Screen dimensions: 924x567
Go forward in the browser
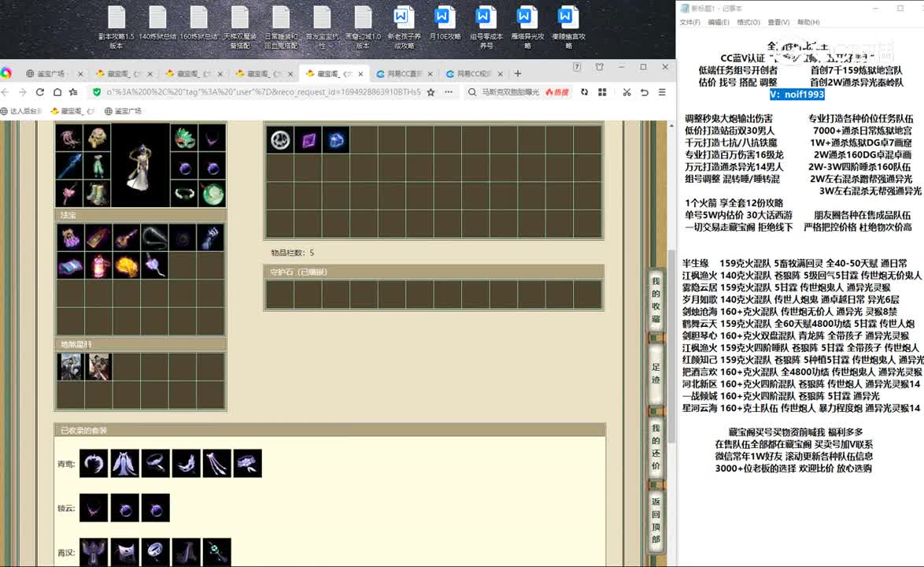[x=22, y=92]
